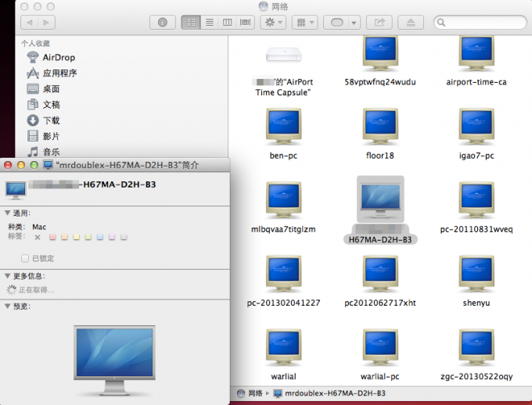Screen dimensions: 532x405
Task: Toggle the 已锁定 (Locked) checkbox
Action: point(25,258)
